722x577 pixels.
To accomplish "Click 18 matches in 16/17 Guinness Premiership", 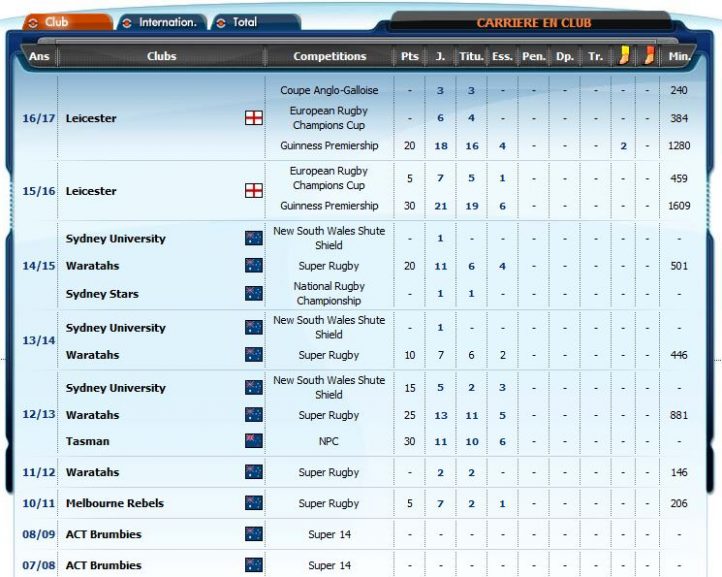I will coord(441,146).
